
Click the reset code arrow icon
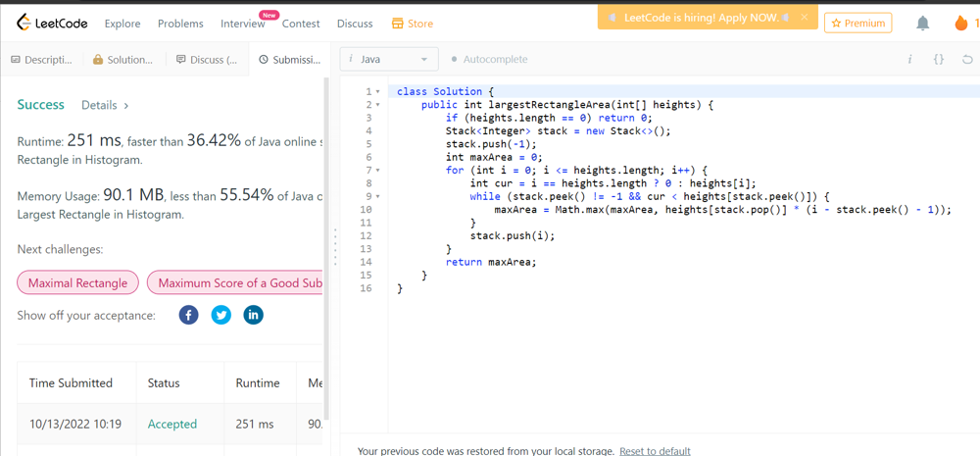pos(966,60)
